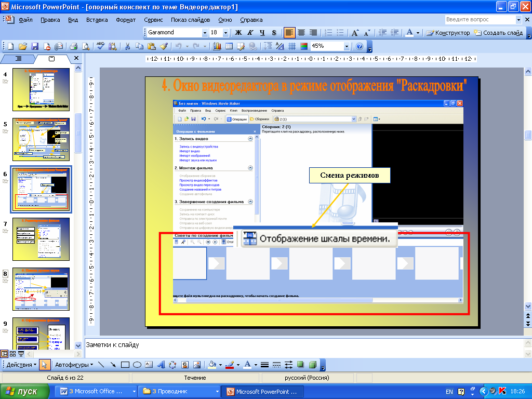Select slide 5 thumbnail
The width and height of the screenshot is (532, 399).
(x=41, y=139)
